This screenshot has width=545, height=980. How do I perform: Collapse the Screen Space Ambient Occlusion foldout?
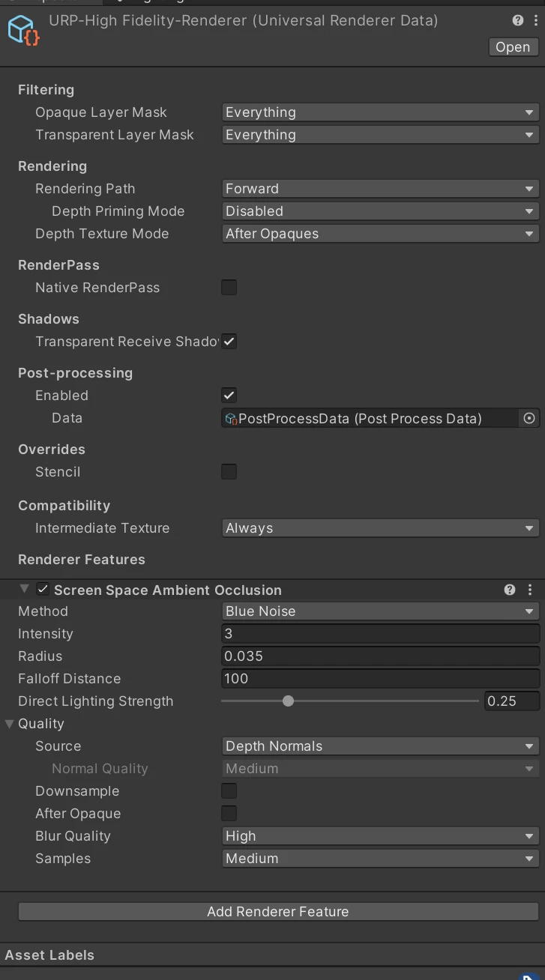[x=24, y=590]
